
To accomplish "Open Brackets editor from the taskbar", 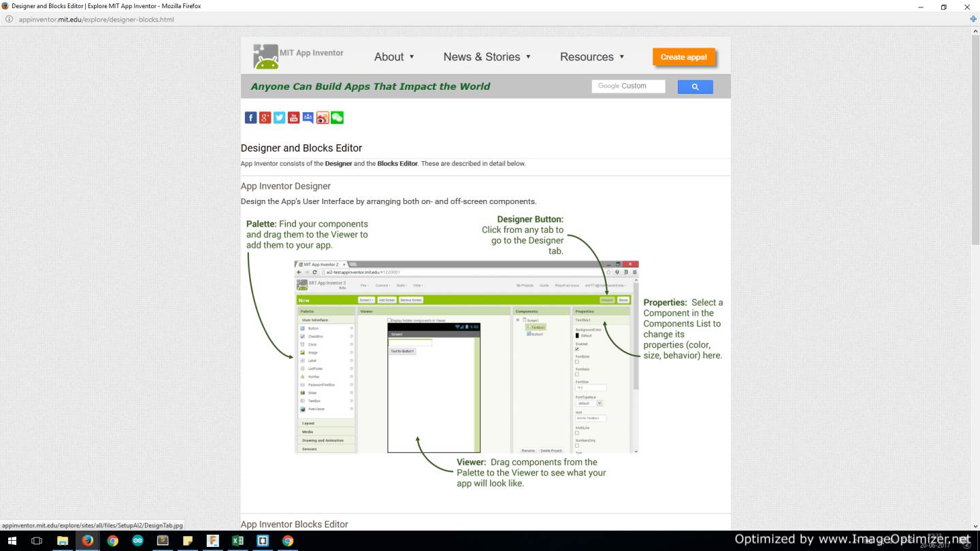I will coord(263,541).
